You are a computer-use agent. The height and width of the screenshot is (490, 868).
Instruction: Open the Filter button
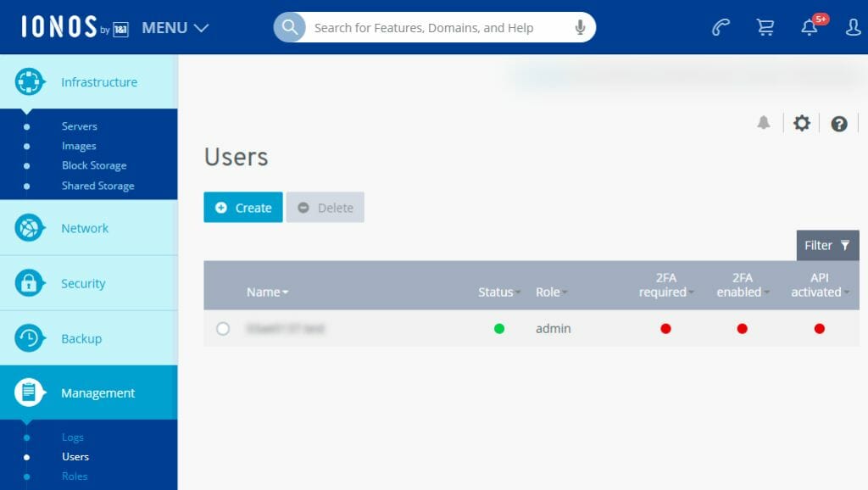click(x=827, y=245)
